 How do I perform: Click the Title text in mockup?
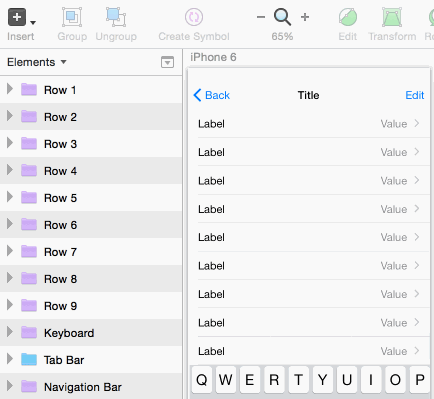click(308, 95)
